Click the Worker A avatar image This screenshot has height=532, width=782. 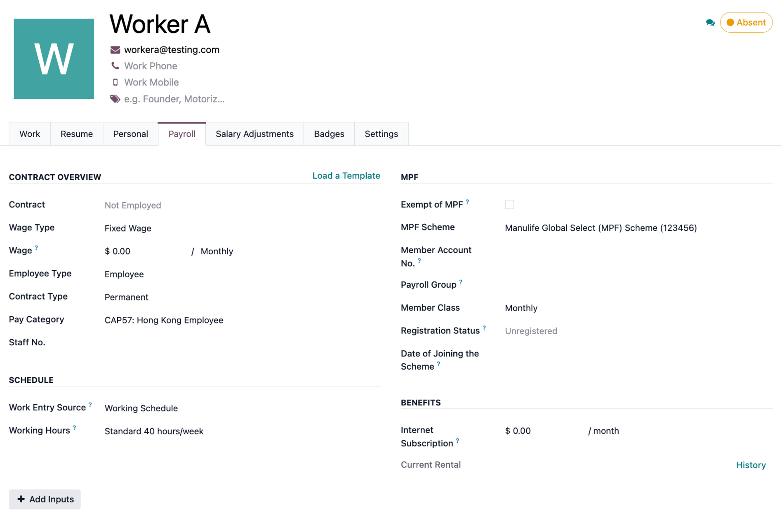pyautogui.click(x=54, y=59)
